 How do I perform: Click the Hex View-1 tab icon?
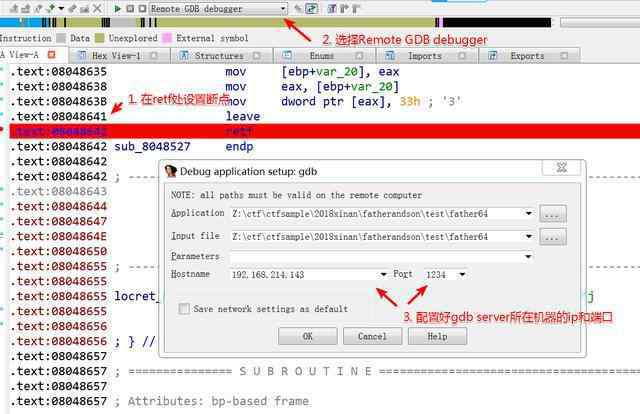click(x=82, y=55)
